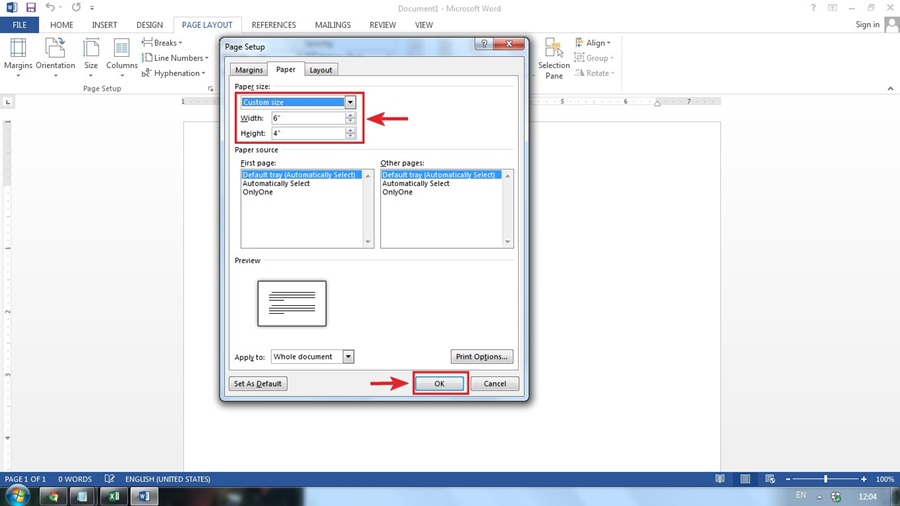Switch to the HOME tab
The width and height of the screenshot is (900, 506).
61,25
